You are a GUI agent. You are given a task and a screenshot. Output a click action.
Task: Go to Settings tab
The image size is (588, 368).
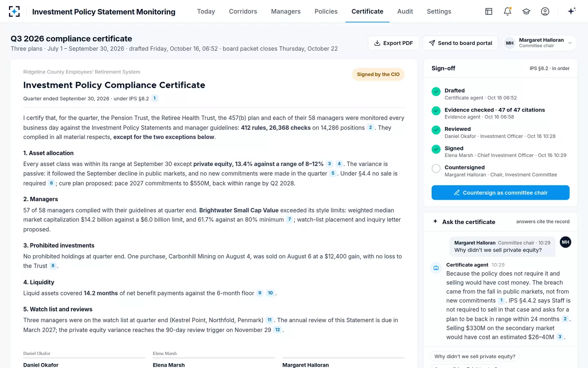(439, 11)
